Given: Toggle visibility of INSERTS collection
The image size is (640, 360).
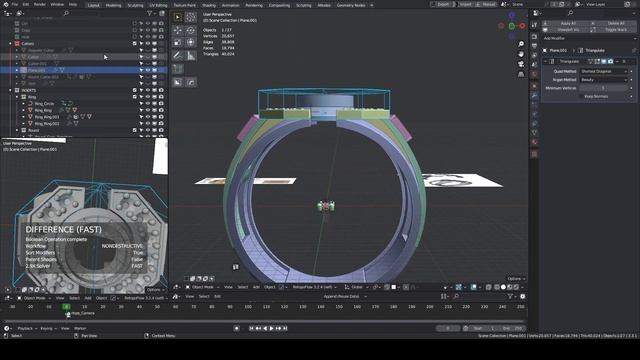Looking at the screenshot, I should [x=148, y=90].
